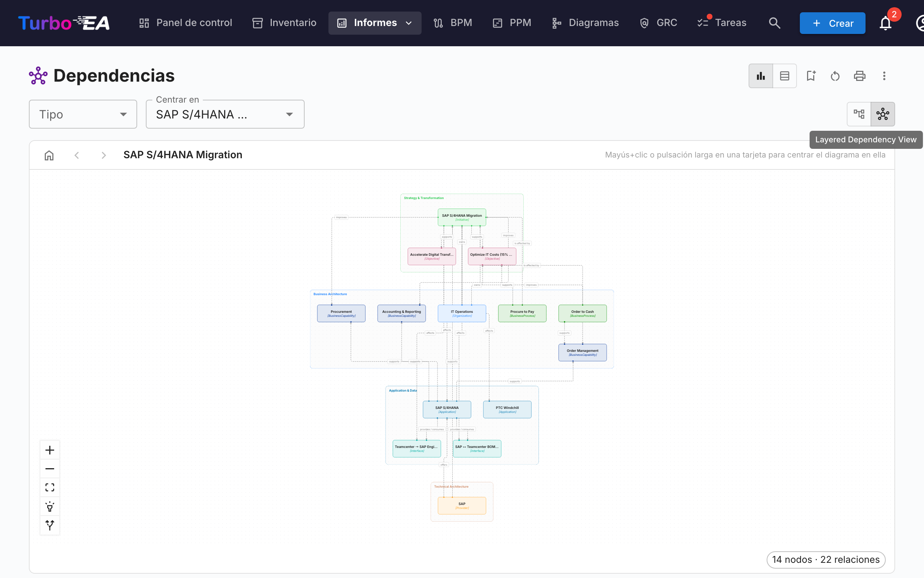Zoom in on the diagram
The height and width of the screenshot is (578, 924).
point(50,450)
